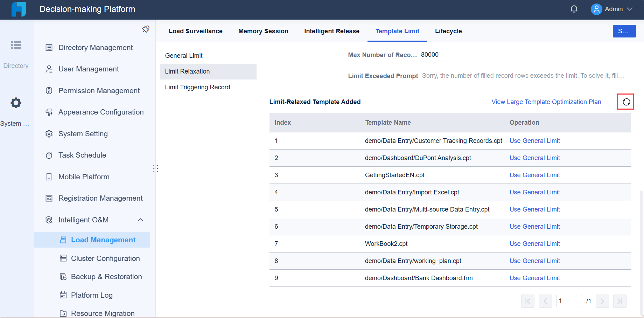Use General Limit for Bank Dashboard.frm
Image resolution: width=644 pixels, height=318 pixels.
[x=534, y=278]
